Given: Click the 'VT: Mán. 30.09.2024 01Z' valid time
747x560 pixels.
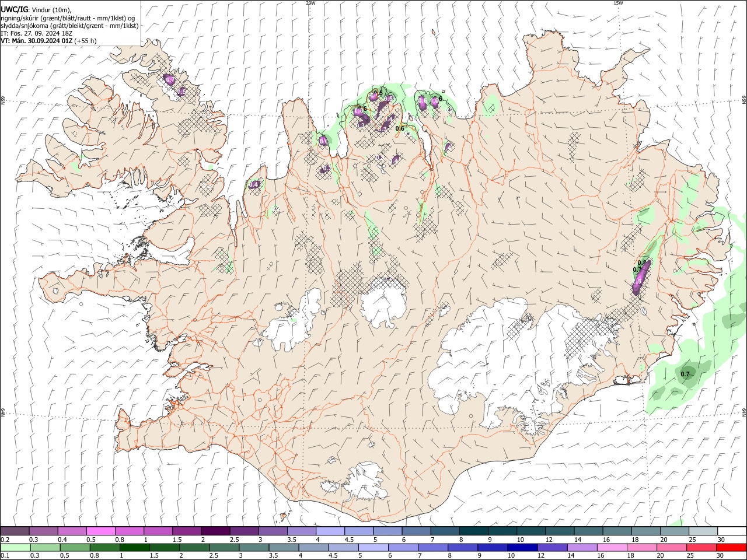Looking at the screenshot, I should point(36,41).
